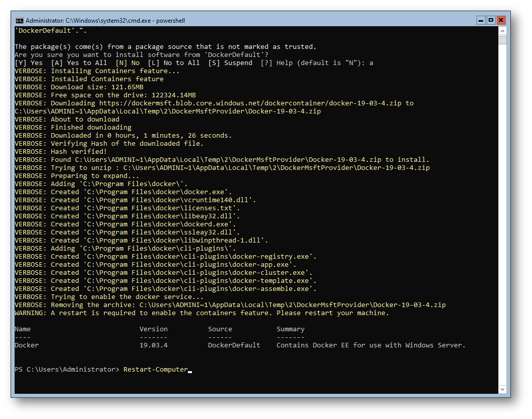Click the 'Source' column header
This screenshot has height=419, width=532.
[x=220, y=329]
